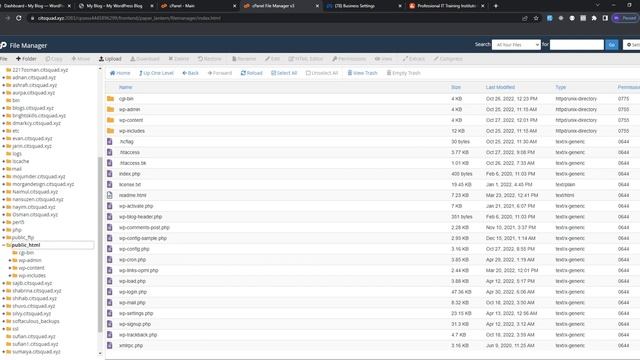Open the logs folder in tree
Viewport: 640px width, 360px height.
click(x=17, y=153)
